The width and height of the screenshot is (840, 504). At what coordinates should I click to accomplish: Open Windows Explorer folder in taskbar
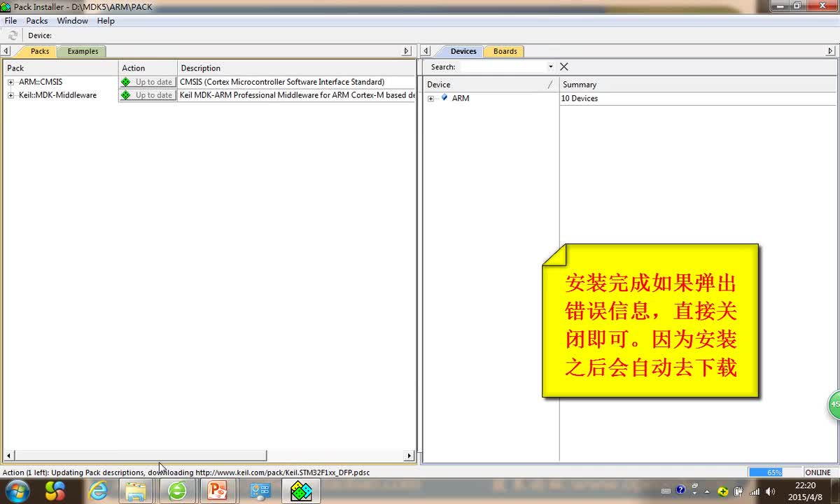pyautogui.click(x=137, y=491)
